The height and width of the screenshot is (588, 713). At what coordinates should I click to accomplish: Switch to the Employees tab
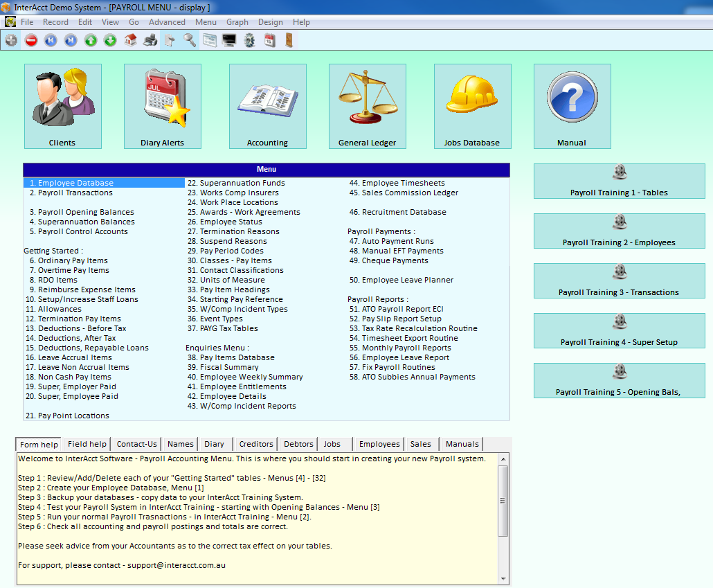[379, 444]
